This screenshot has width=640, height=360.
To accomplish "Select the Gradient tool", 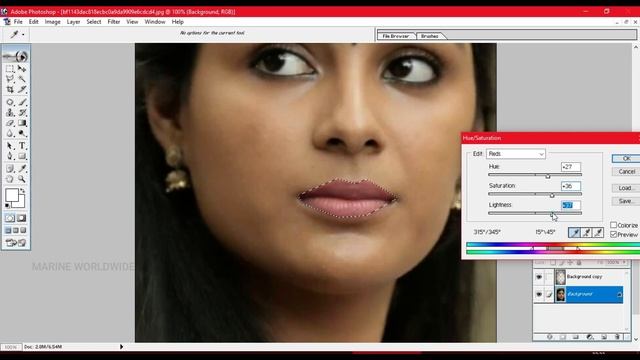I will 22,123.
